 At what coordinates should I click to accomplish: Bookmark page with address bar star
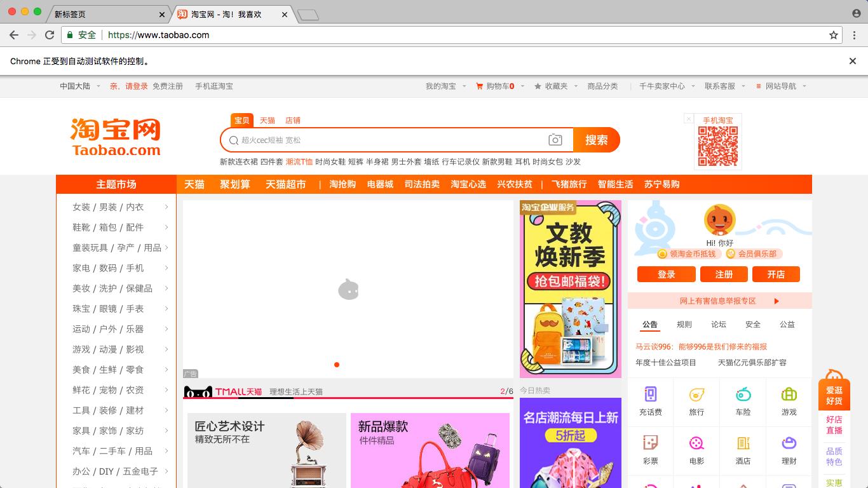click(x=834, y=35)
